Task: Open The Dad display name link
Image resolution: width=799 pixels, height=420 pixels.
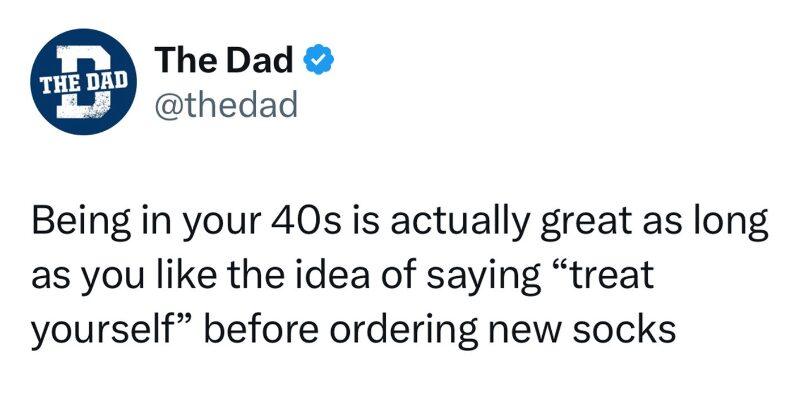Action: pyautogui.click(x=224, y=60)
